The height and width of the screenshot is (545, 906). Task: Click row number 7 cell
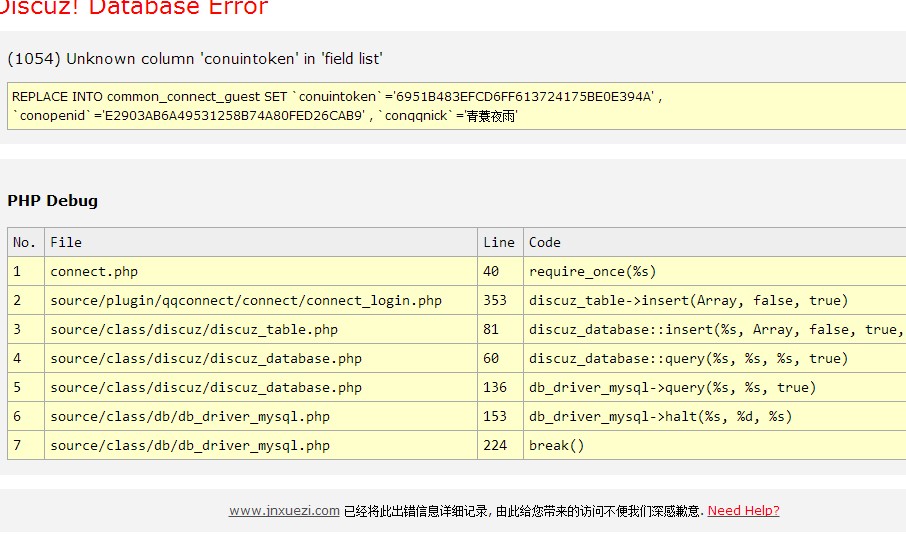tap(26, 445)
